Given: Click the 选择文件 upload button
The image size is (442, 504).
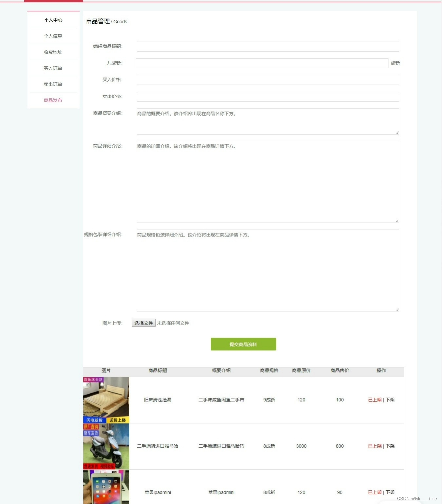Looking at the screenshot, I should 144,323.
